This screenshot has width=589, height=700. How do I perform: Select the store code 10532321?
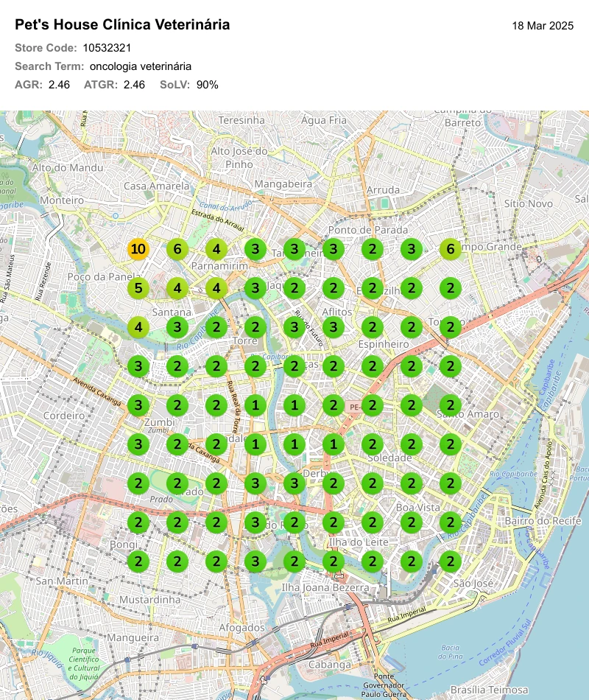107,48
